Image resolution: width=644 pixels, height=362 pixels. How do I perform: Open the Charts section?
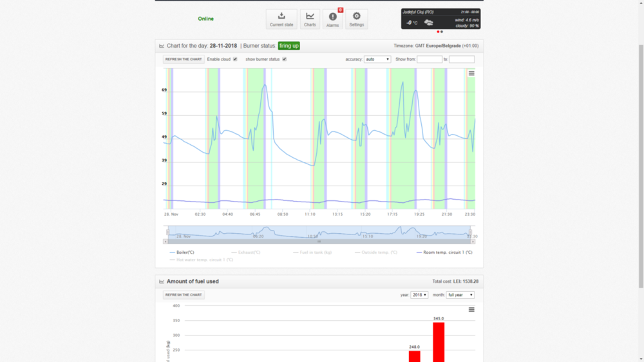click(310, 19)
